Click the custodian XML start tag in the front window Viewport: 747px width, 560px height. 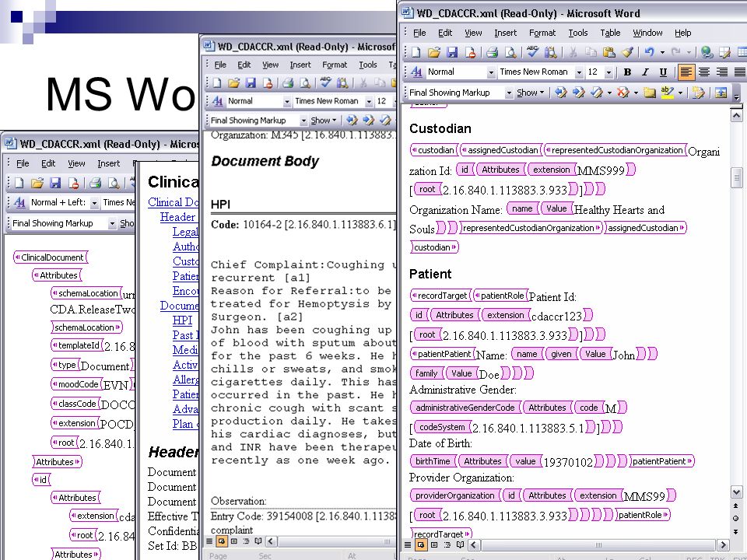click(x=434, y=150)
